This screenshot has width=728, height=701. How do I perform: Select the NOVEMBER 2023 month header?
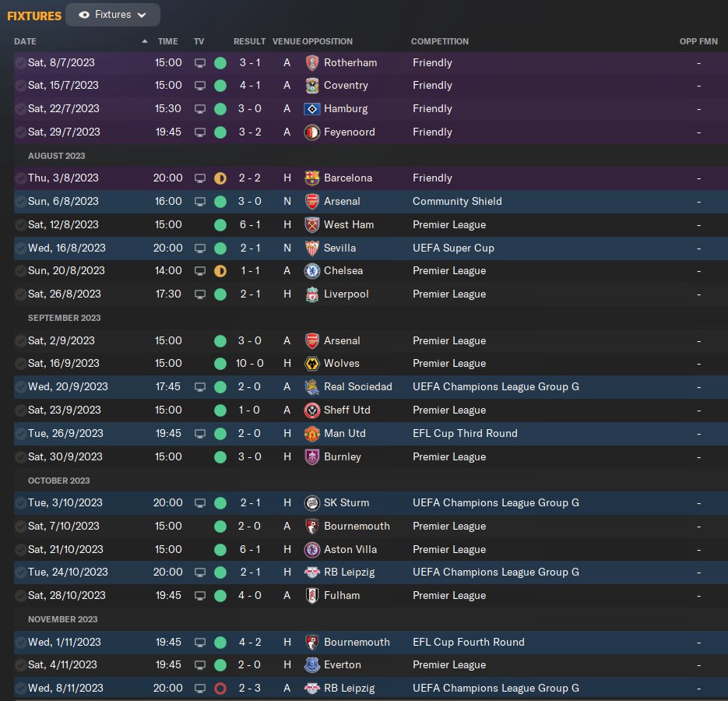tap(63, 620)
